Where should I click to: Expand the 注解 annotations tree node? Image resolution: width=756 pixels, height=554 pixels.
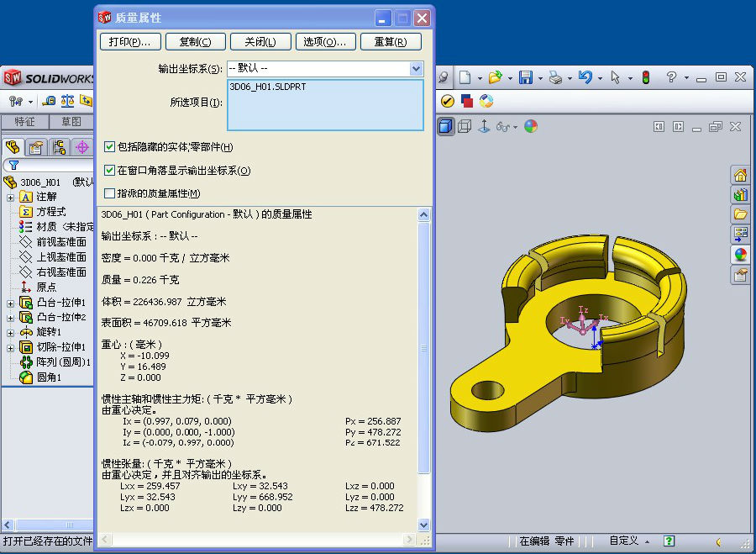(11, 197)
